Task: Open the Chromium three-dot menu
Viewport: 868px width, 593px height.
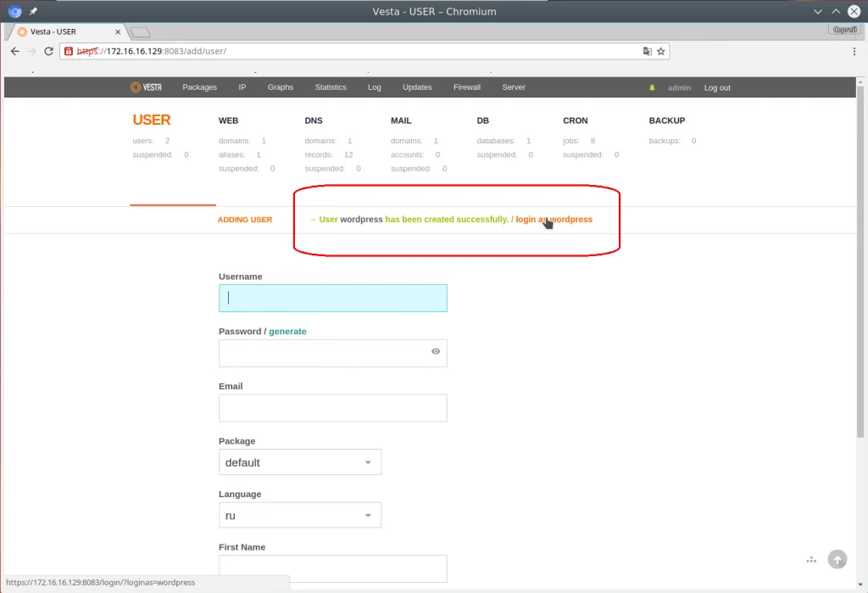Action: point(854,51)
